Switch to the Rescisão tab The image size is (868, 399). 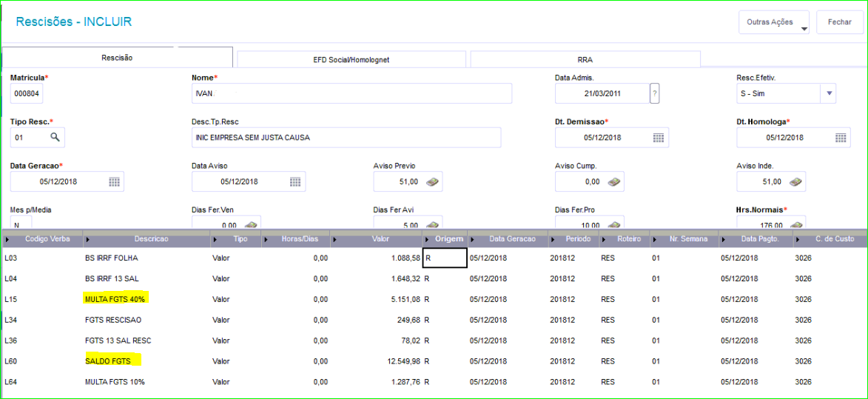click(117, 58)
